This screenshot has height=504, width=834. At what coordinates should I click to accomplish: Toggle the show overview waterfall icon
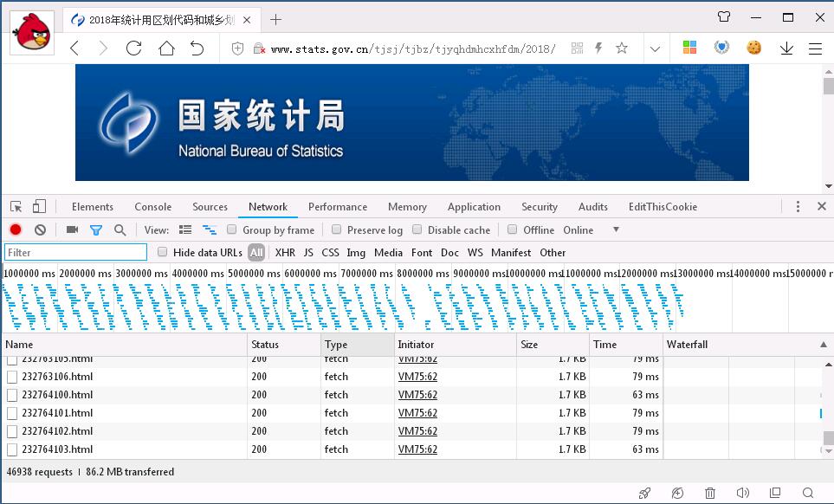[x=210, y=229]
